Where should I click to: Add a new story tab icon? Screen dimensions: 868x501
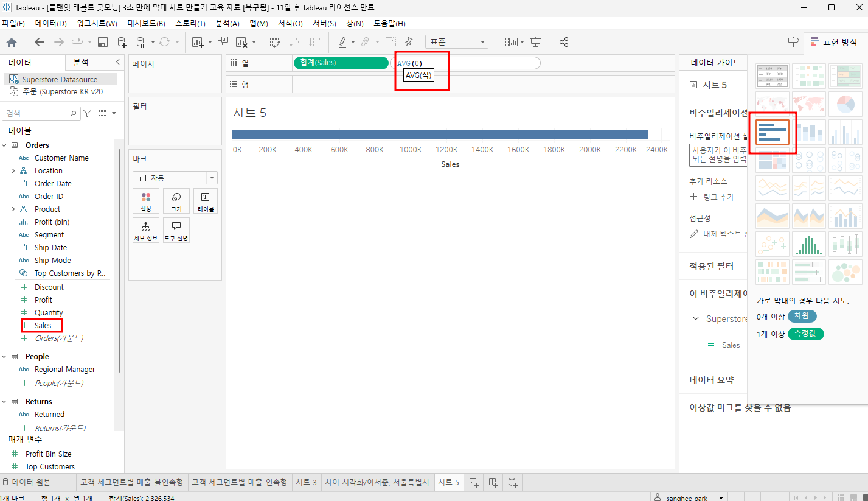point(513,482)
